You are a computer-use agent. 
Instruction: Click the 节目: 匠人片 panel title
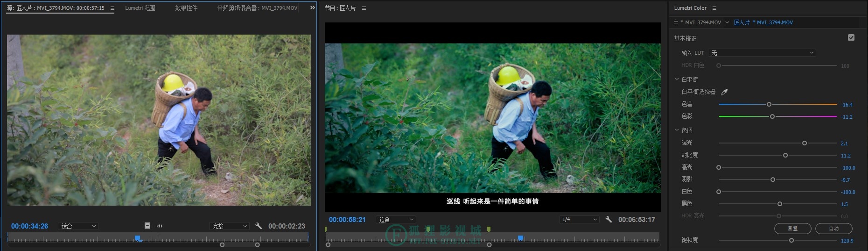tap(340, 8)
